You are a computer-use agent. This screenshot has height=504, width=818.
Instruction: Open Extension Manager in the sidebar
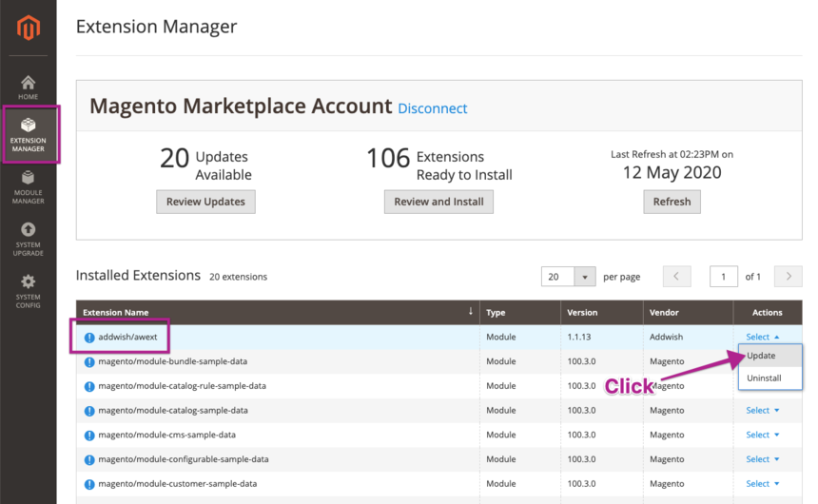tap(29, 134)
